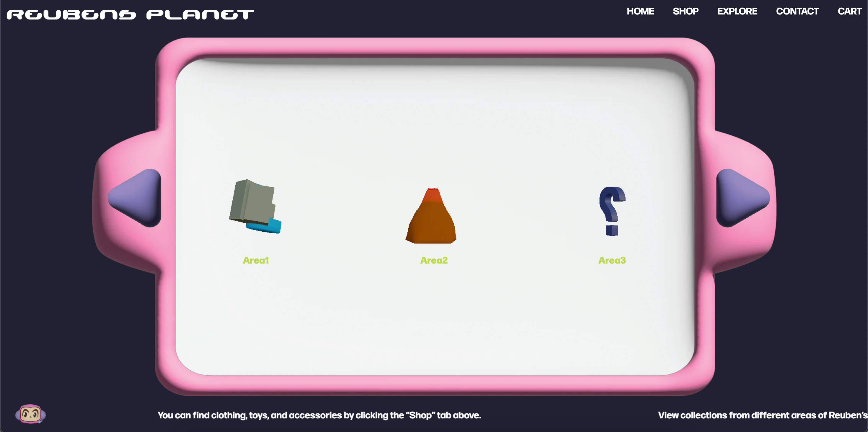Click the scrolling Shop tab hint text
Viewport: 868px width, 432px height.
[x=319, y=415]
